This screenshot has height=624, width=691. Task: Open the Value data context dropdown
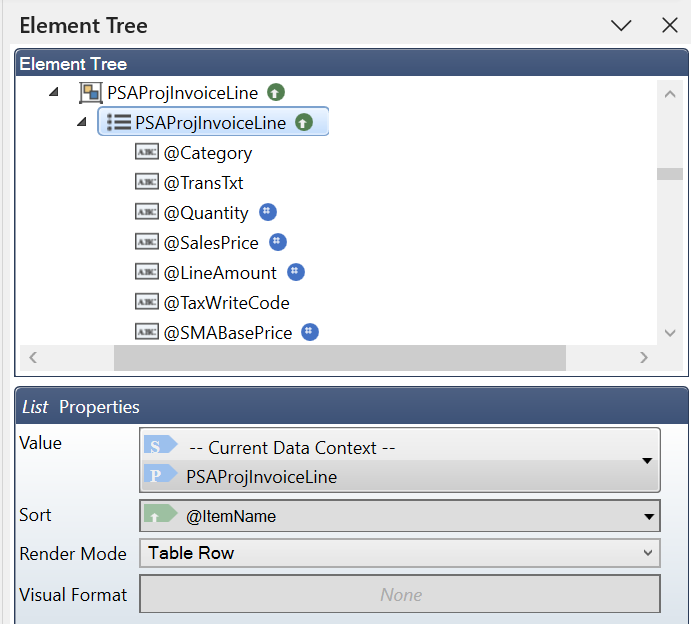647,461
